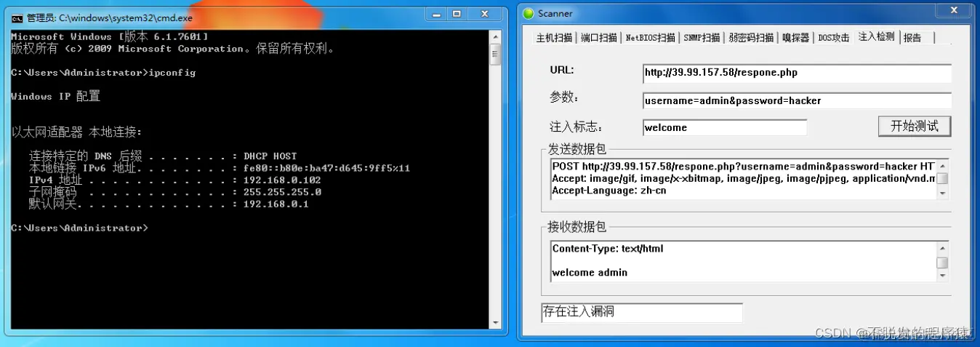Click the 注入标志 welcome field
The image size is (980, 347).
pyautogui.click(x=725, y=127)
